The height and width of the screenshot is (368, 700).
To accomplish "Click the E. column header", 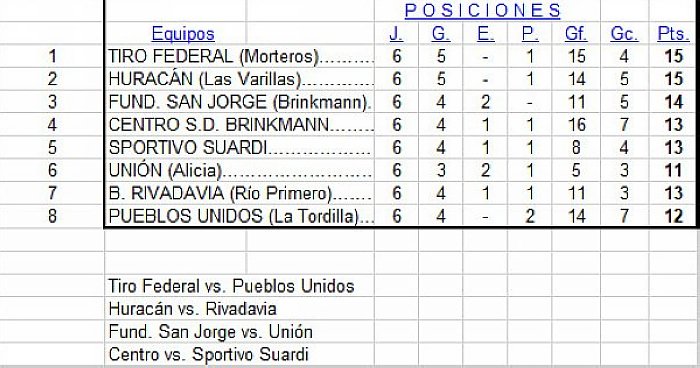I will 485,33.
